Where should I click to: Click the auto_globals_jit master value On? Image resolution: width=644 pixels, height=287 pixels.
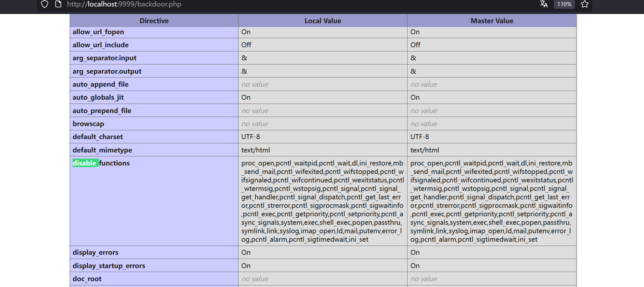click(415, 97)
